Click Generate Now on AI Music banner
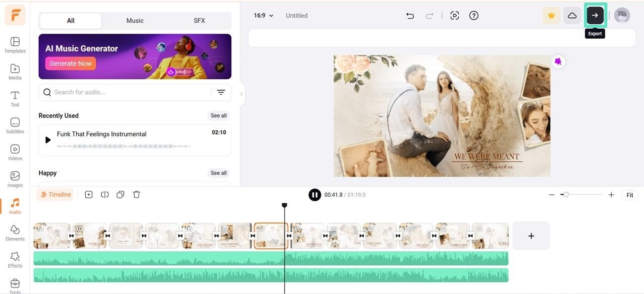The image size is (644, 294). pos(70,63)
